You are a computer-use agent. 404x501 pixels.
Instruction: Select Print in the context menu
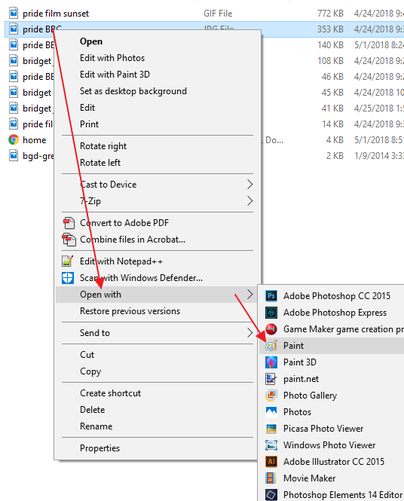89,124
